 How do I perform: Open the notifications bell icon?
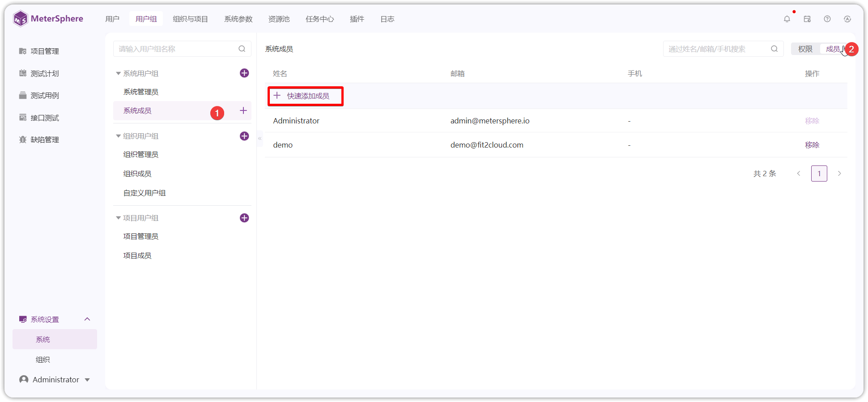point(787,19)
